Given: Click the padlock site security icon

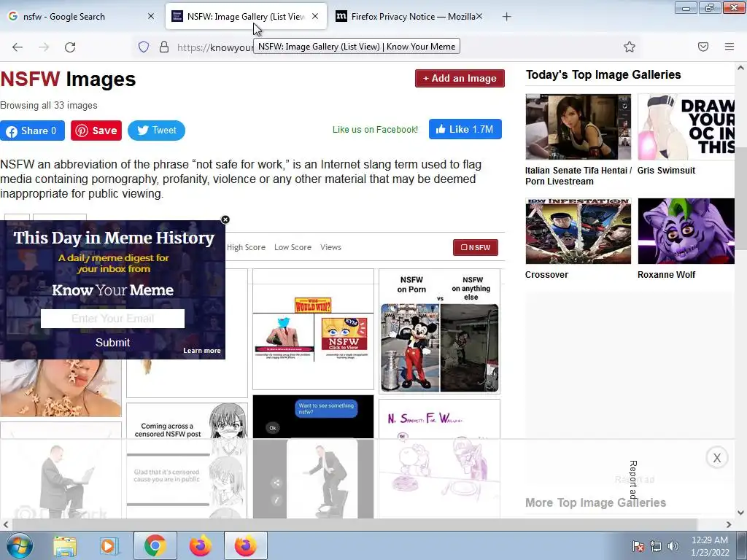Looking at the screenshot, I should 164,47.
